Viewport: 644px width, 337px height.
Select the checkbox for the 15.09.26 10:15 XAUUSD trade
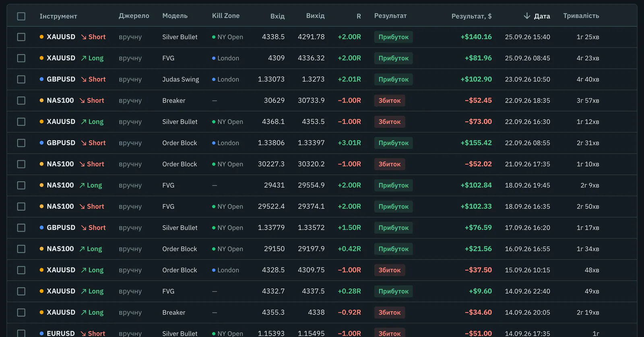pyautogui.click(x=21, y=270)
